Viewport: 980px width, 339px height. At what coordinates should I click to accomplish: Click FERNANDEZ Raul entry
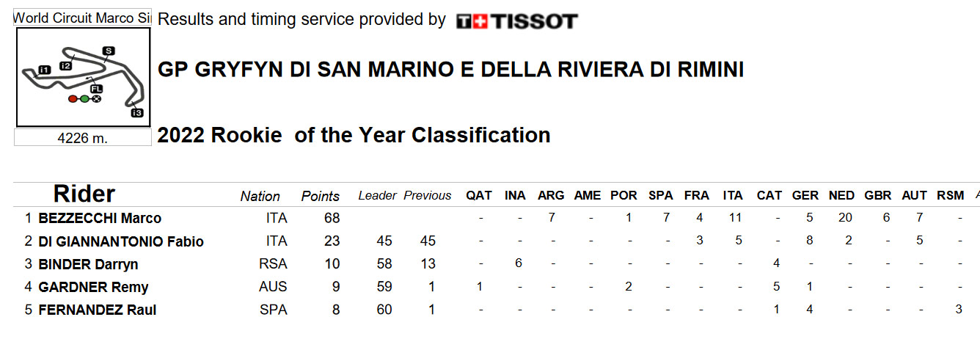[98, 310]
